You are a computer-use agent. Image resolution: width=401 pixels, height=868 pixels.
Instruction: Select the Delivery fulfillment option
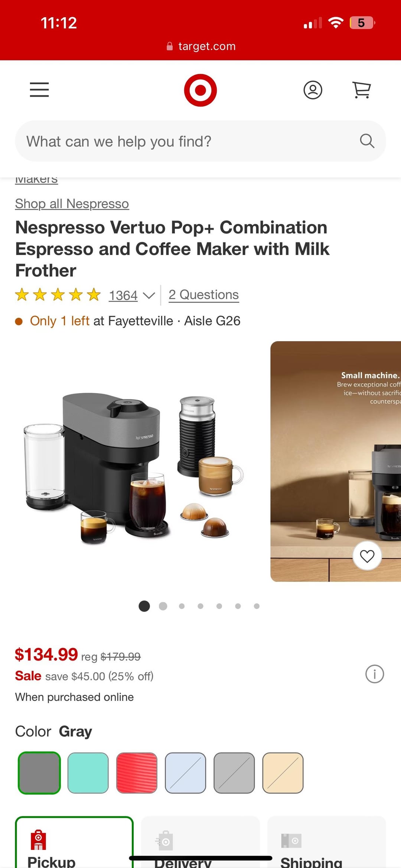pos(200,842)
